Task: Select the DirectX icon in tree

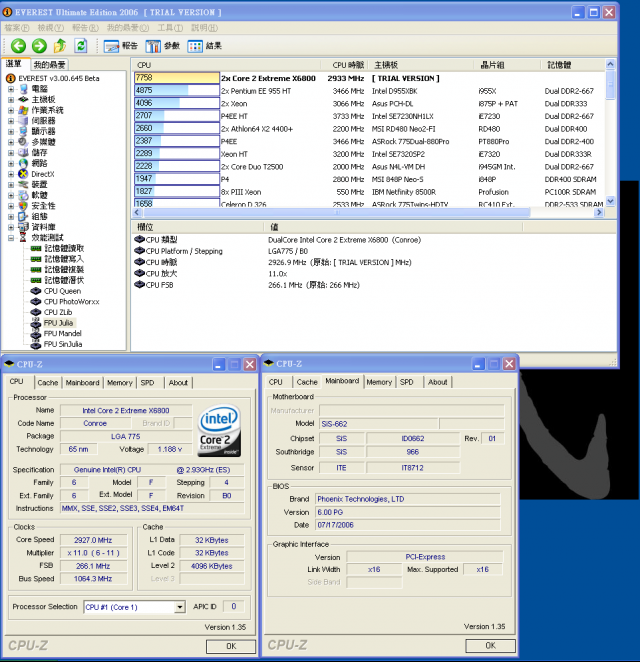Action: (x=24, y=174)
